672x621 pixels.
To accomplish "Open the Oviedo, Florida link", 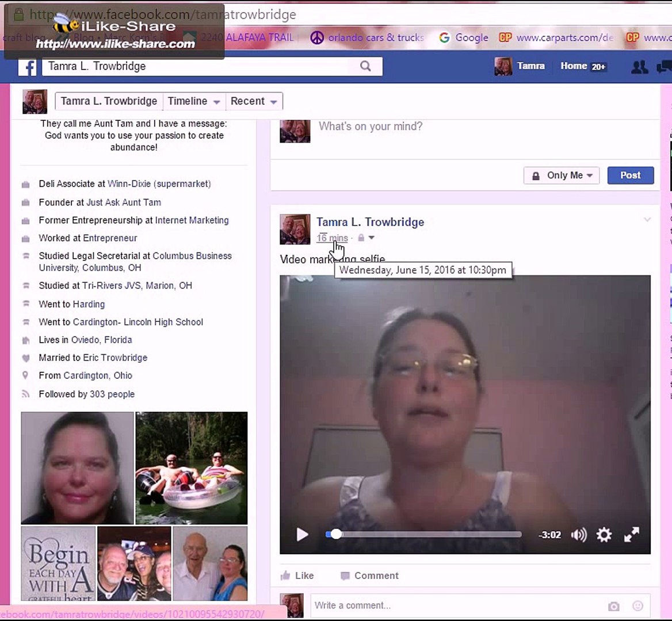I will 102,340.
